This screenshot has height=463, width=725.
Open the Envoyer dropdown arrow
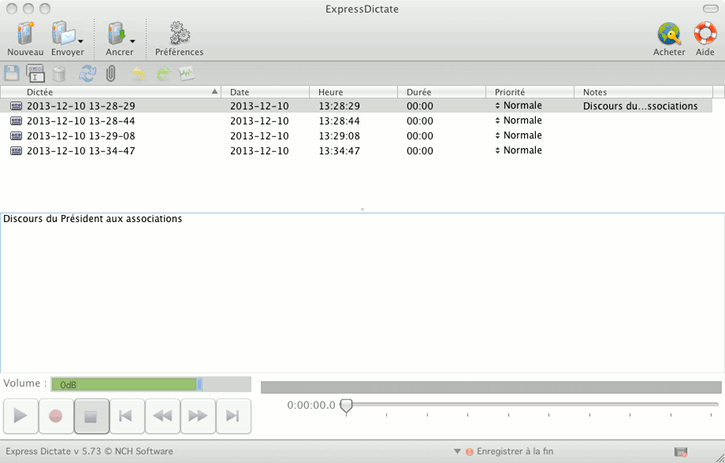coord(80,40)
